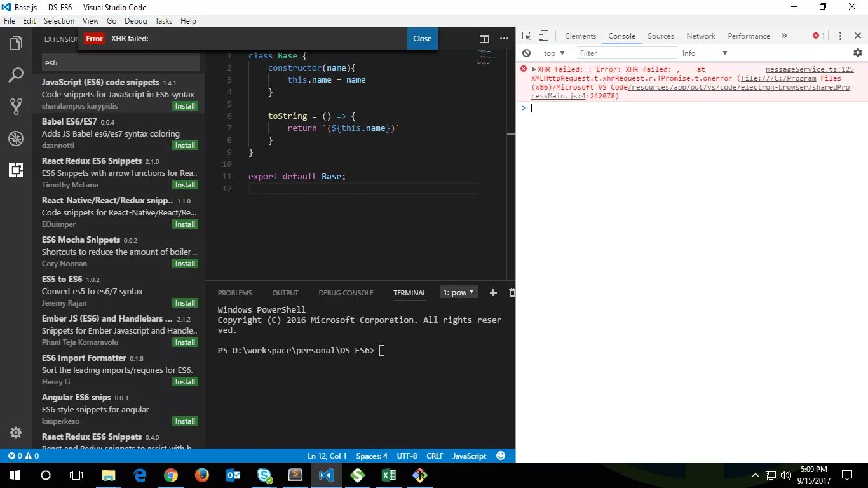Viewport: 868px width, 488px height.
Task: Install the ES5 to ES6 extension
Action: (x=186, y=303)
